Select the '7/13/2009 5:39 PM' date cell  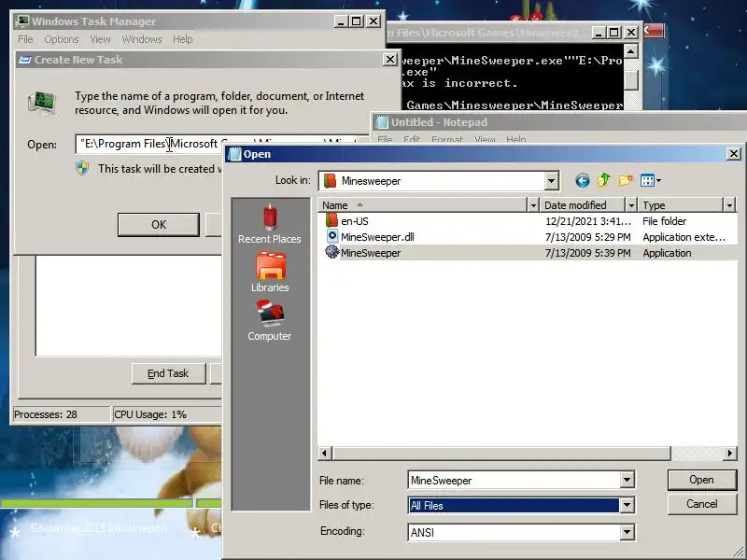(x=588, y=253)
